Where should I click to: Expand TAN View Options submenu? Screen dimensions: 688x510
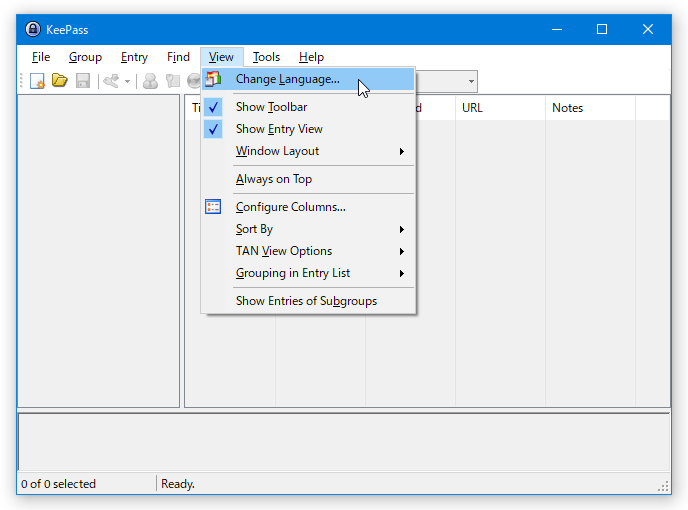[308, 251]
